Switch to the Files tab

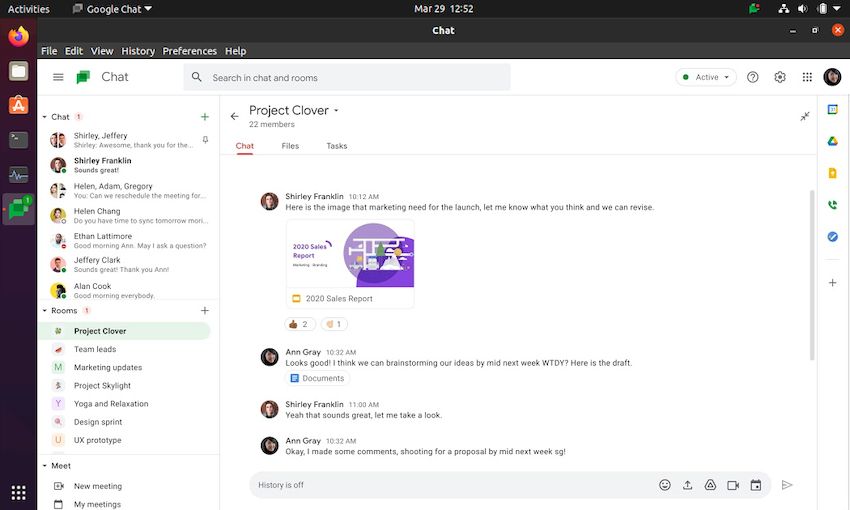290,146
